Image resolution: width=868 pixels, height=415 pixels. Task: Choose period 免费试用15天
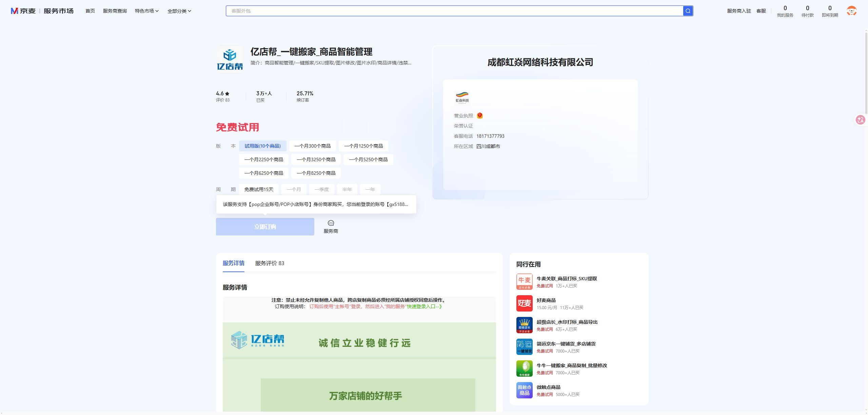[x=259, y=189]
